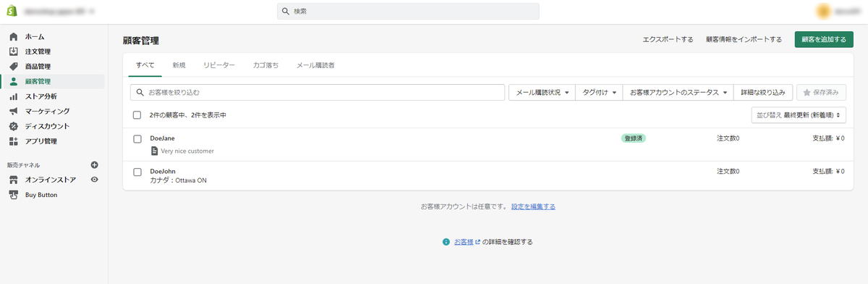
Task: Switch to the すべて tab
Action: (145, 65)
